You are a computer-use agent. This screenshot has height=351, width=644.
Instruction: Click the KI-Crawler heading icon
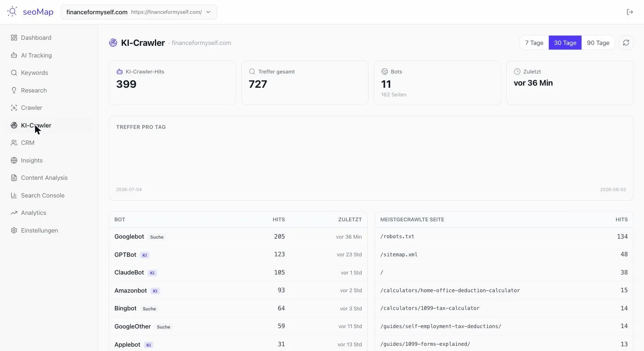(x=113, y=43)
